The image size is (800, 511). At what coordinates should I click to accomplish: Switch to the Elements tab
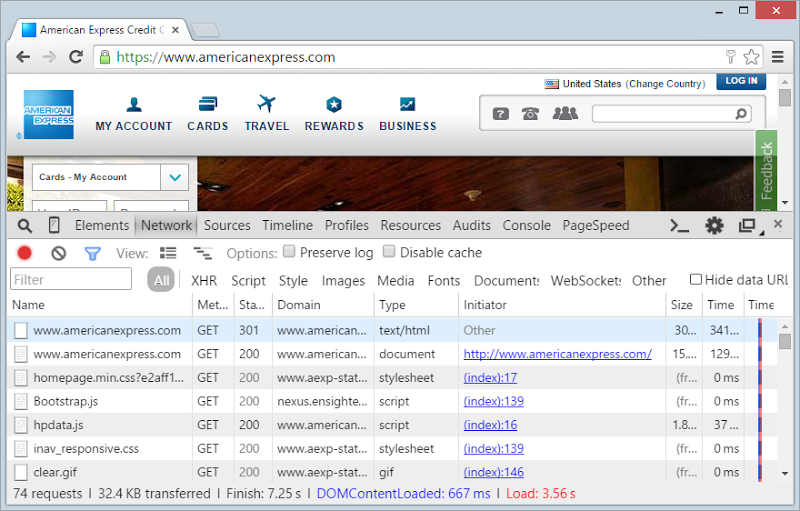pos(102,225)
